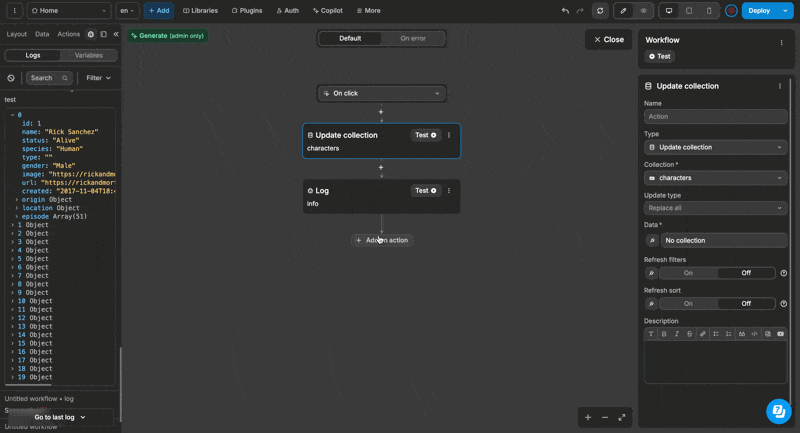Switch to edit mode pencil icon
800x433 pixels.
(x=623, y=11)
